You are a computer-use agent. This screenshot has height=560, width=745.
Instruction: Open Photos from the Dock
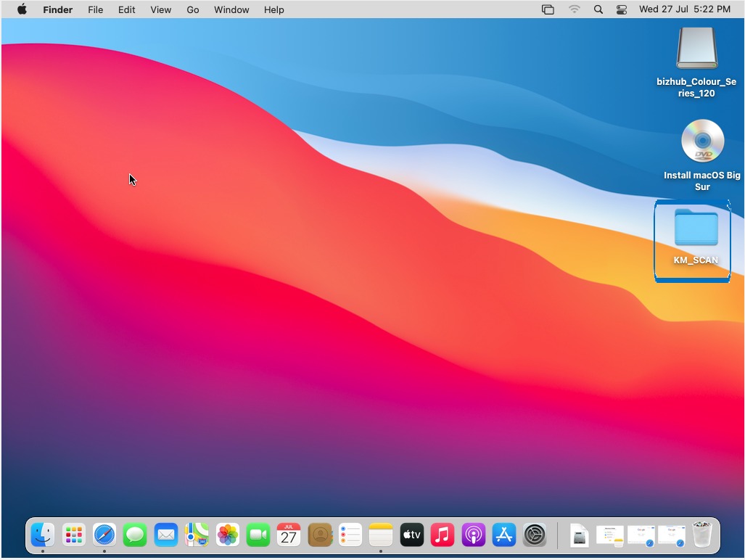tap(228, 535)
